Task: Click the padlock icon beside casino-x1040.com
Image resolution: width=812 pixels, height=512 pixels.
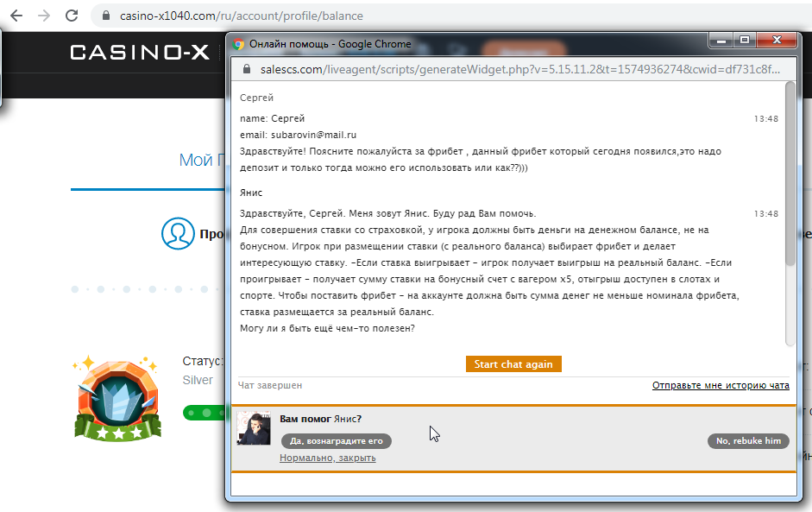Action: pos(106,16)
